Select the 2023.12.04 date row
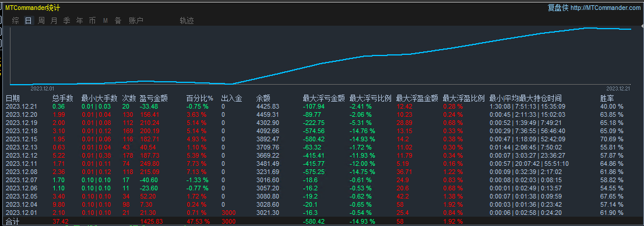Image resolution: width=644 pixels, height=226 pixels. pos(22,204)
